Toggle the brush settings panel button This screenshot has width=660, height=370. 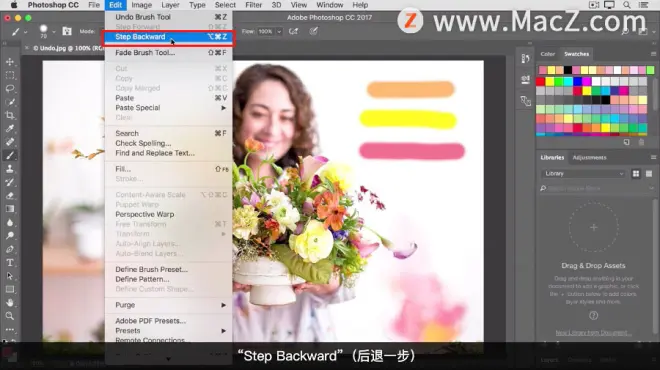[67, 31]
